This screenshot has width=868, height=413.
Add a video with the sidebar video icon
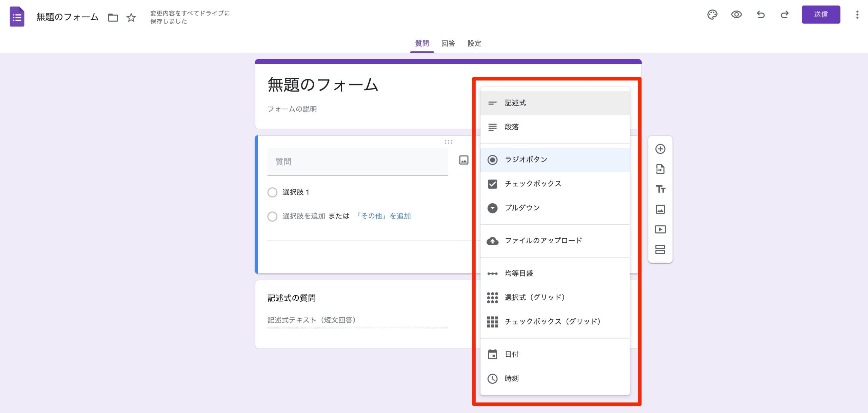tap(660, 229)
